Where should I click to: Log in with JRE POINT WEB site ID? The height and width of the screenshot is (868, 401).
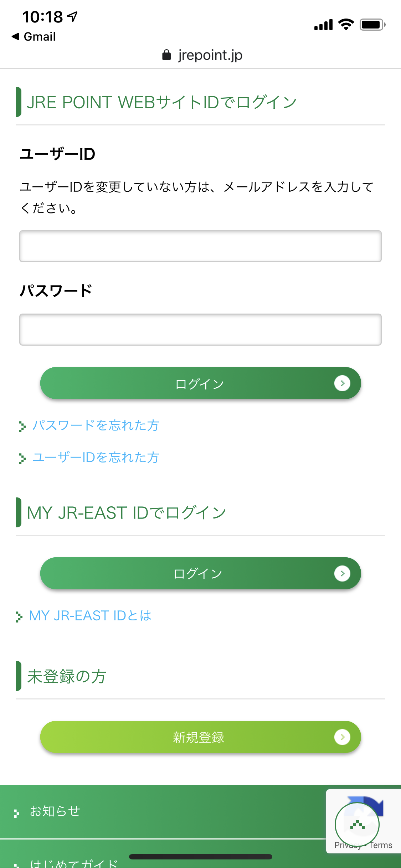(x=200, y=383)
